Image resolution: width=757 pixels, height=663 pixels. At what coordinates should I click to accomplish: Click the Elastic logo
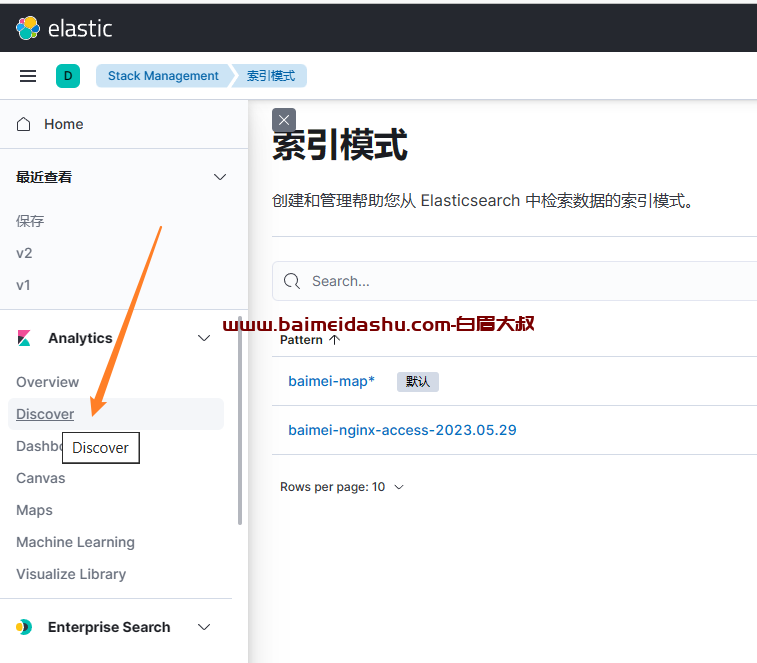pos(64,28)
